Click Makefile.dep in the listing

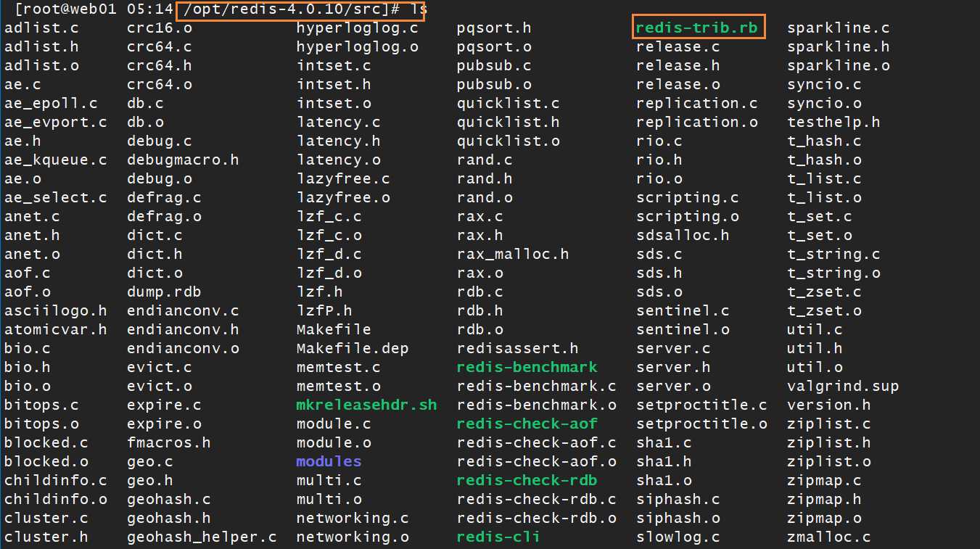point(353,348)
